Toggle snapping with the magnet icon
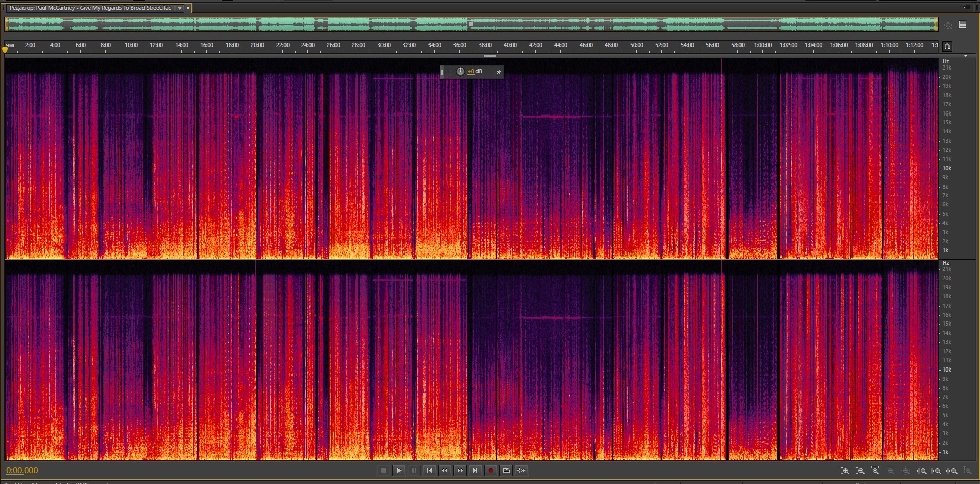 pos(947,47)
